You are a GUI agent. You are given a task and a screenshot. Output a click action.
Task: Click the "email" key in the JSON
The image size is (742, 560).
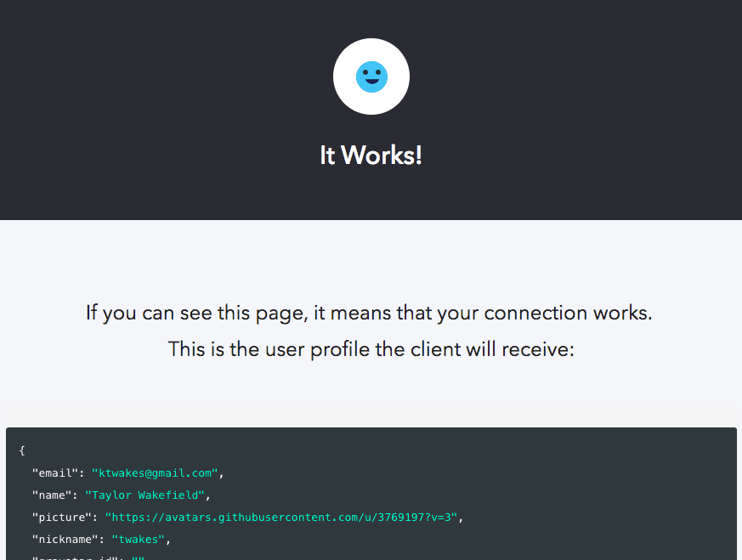tap(53, 472)
